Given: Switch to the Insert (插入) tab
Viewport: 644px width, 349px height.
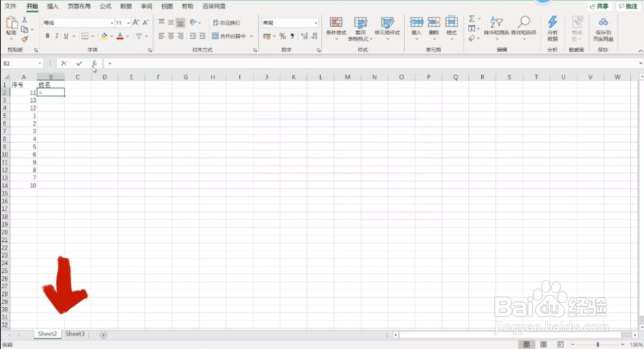Looking at the screenshot, I should pyautogui.click(x=52, y=6).
